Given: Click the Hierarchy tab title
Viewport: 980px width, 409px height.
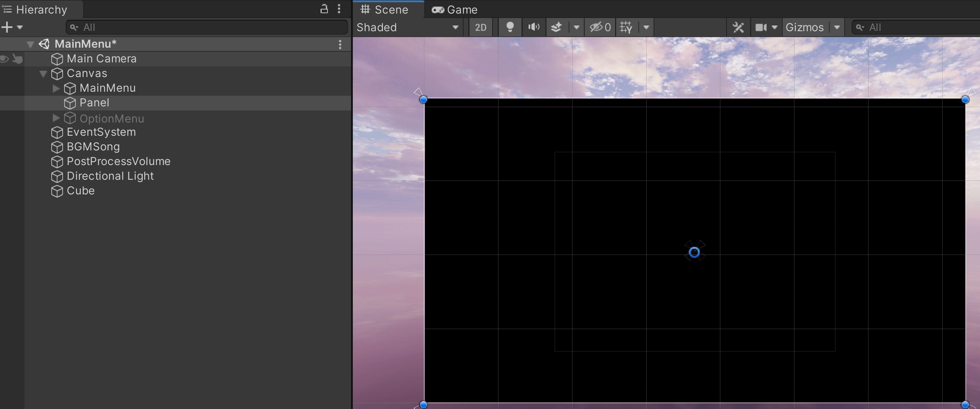Looking at the screenshot, I should (x=41, y=10).
